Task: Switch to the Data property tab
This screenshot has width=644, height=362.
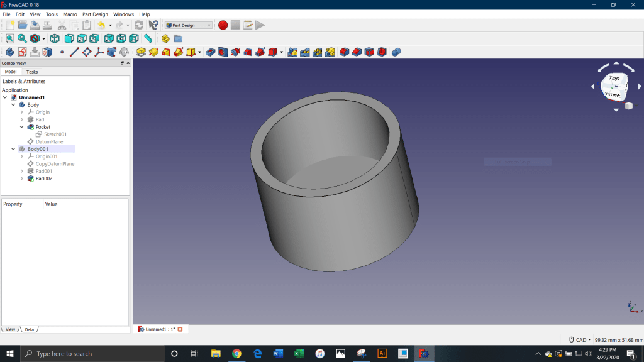Action: tap(29, 329)
